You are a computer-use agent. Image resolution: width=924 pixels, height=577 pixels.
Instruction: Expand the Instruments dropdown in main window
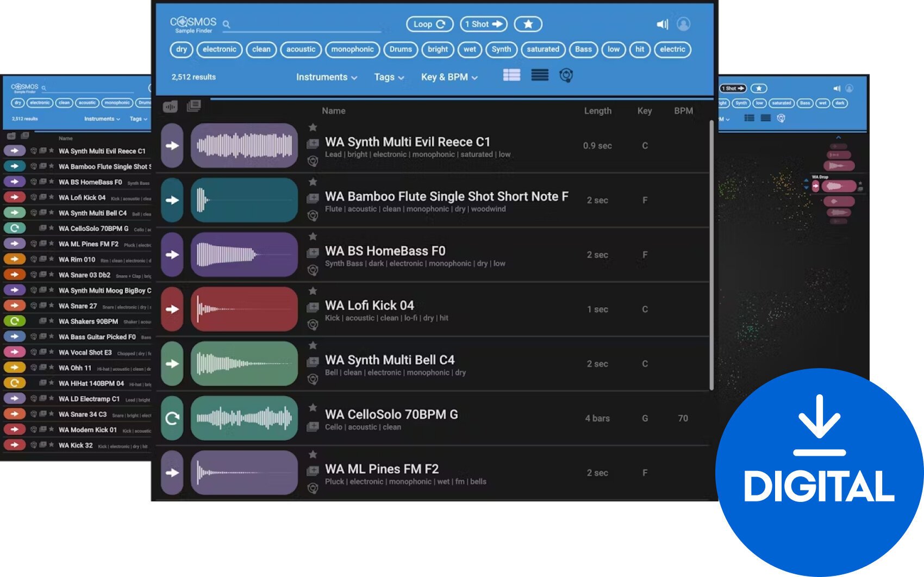(x=326, y=77)
